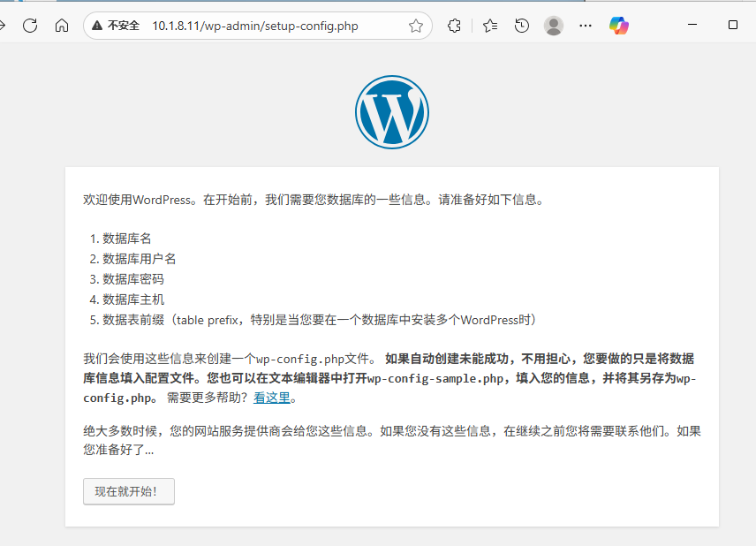756x546 pixels.
Task: Reload the page with the refresh icon
Action: pyautogui.click(x=30, y=26)
